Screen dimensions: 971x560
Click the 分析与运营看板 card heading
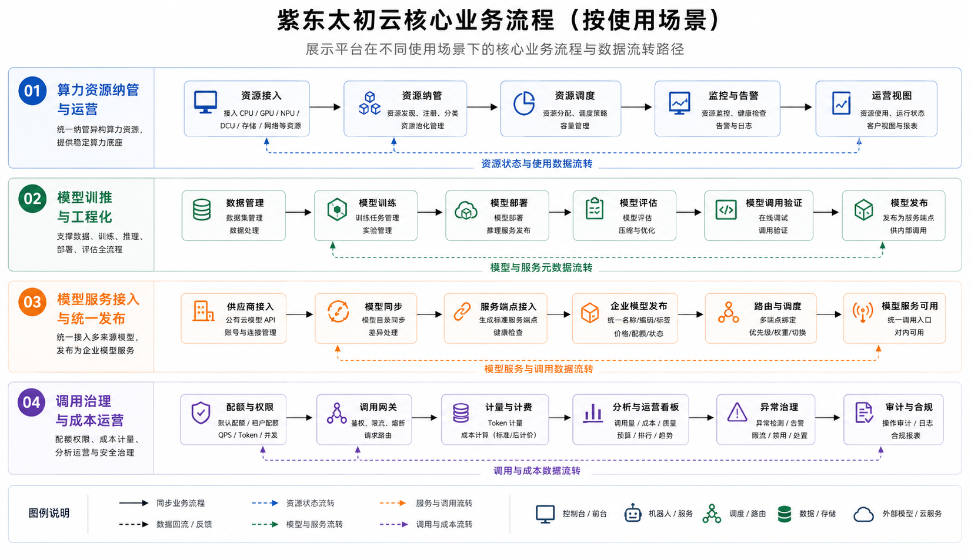pyautogui.click(x=645, y=407)
